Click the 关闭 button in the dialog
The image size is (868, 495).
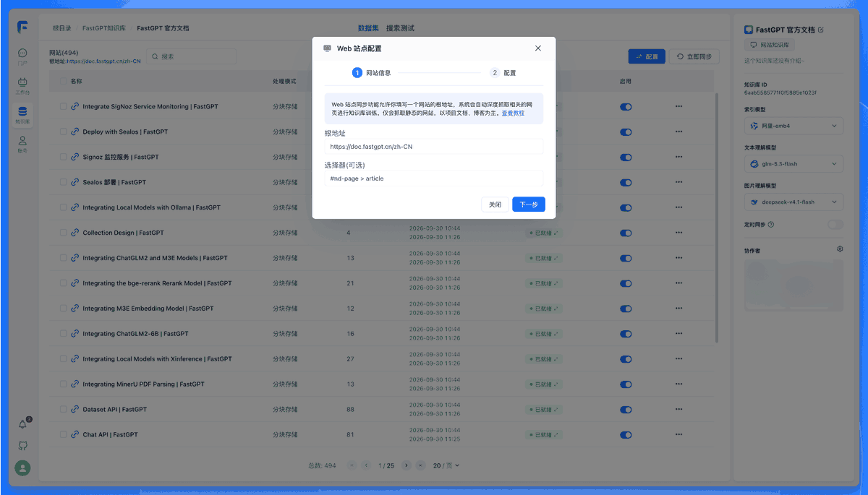click(x=495, y=205)
